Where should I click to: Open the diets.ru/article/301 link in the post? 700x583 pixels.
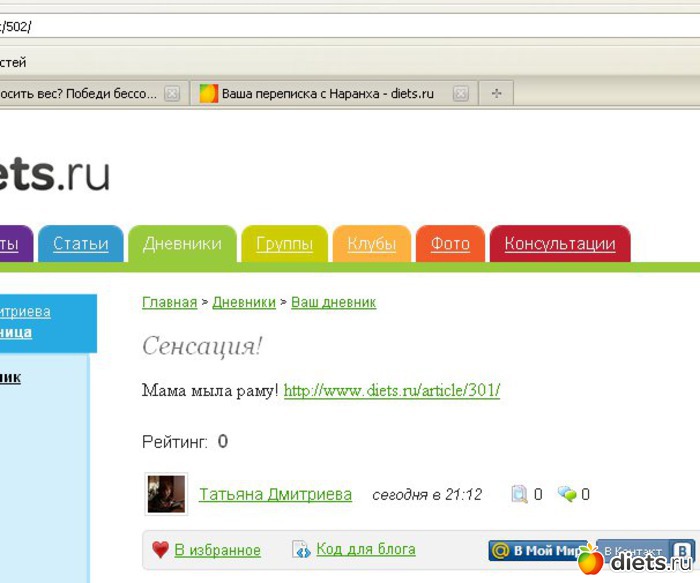click(391, 391)
